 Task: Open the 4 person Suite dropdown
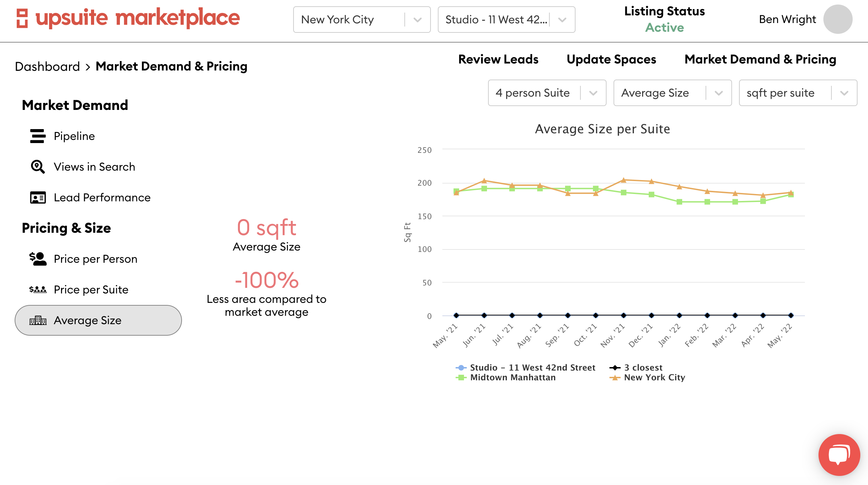tap(547, 93)
